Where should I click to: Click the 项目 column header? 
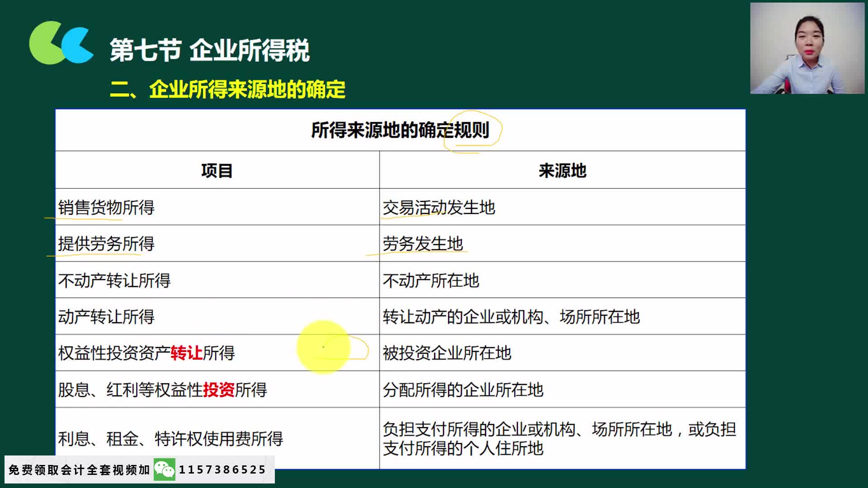(217, 171)
